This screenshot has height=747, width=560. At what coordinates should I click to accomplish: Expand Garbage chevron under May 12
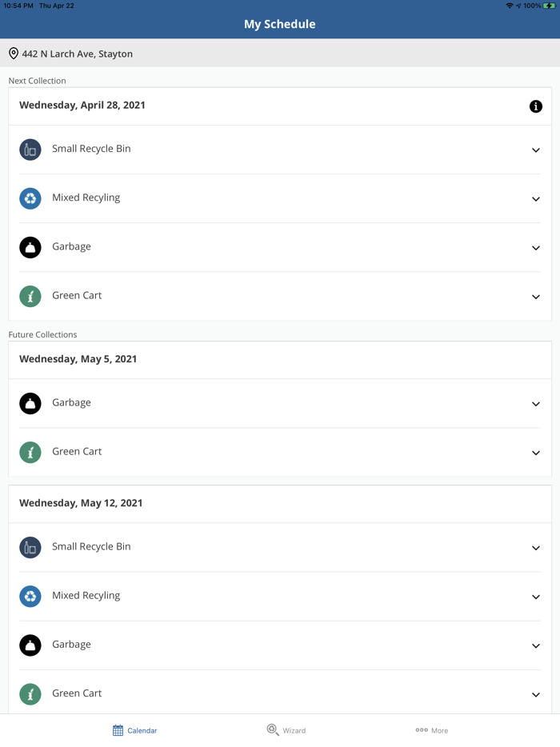click(536, 645)
